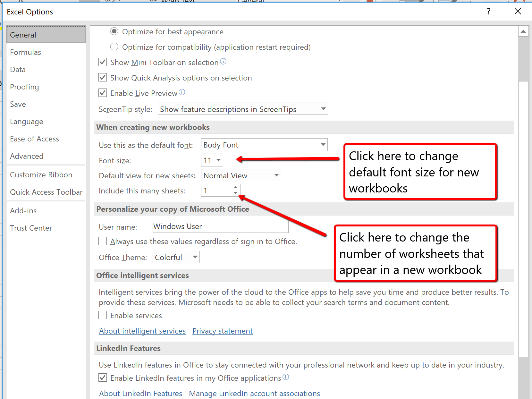Viewport: 532px width, 399px height.
Task: Open Default view for new sheets dropdown
Action: (241, 175)
